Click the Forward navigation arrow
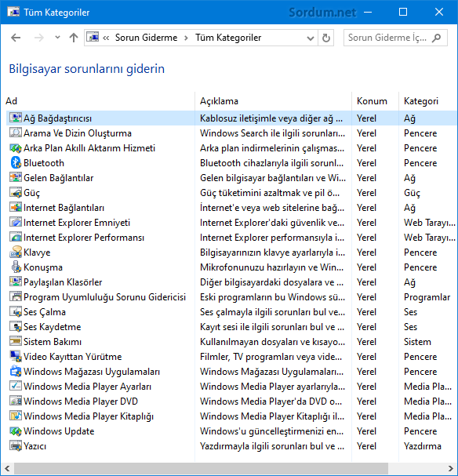The image size is (458, 476). pyautogui.click(x=39, y=38)
